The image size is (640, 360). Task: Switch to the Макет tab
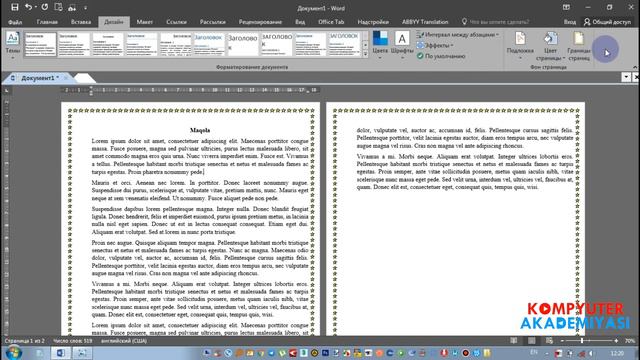point(144,22)
